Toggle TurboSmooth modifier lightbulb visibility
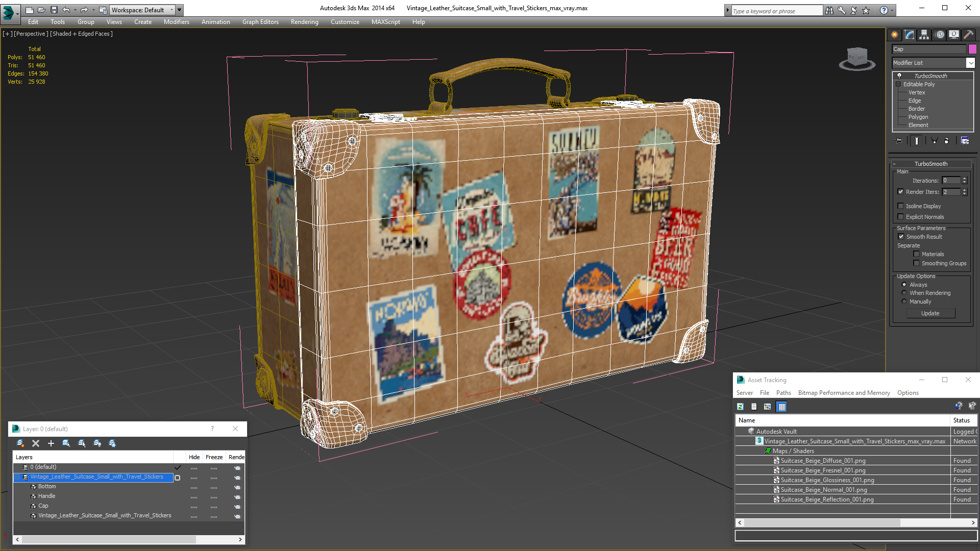The image size is (980, 551). 899,76
